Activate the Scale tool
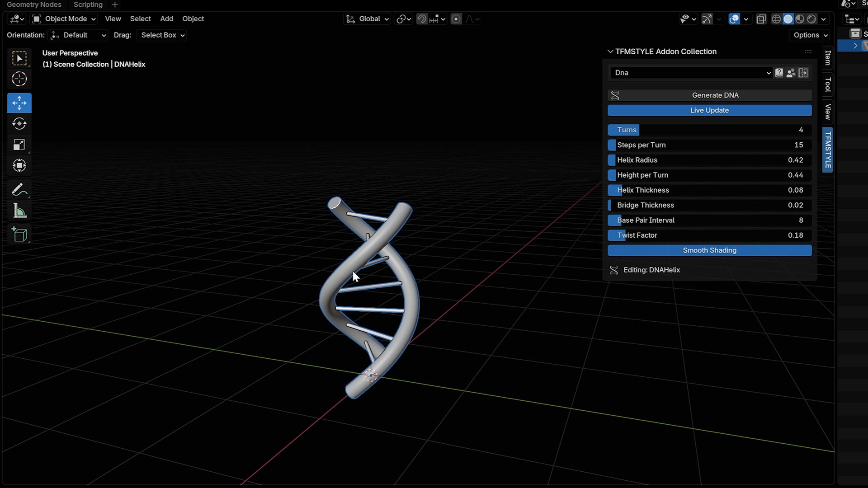 tap(19, 145)
